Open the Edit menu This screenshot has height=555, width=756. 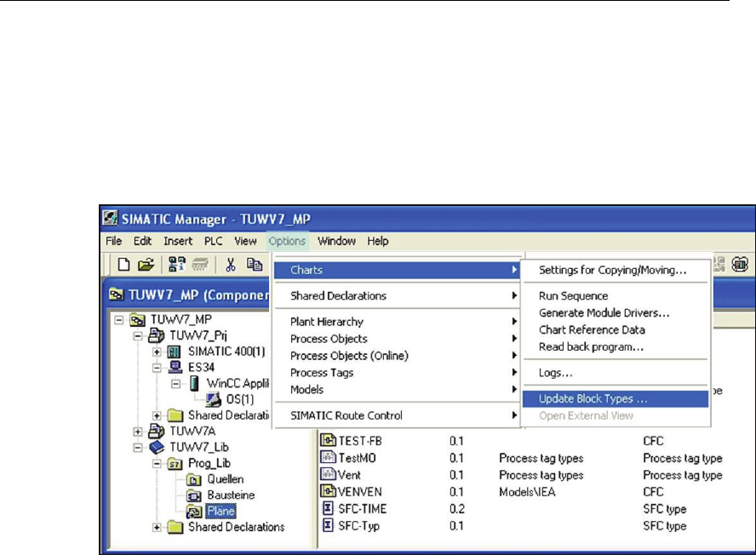[x=142, y=241]
